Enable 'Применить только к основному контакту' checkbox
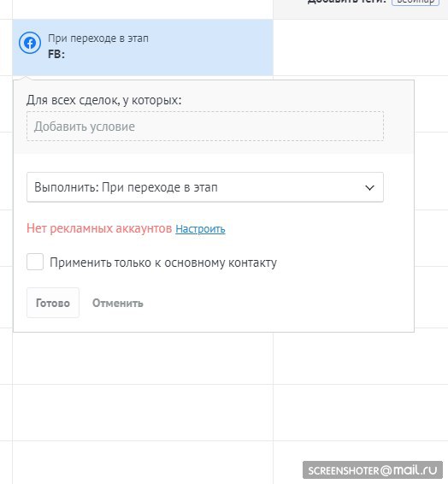 [35, 262]
